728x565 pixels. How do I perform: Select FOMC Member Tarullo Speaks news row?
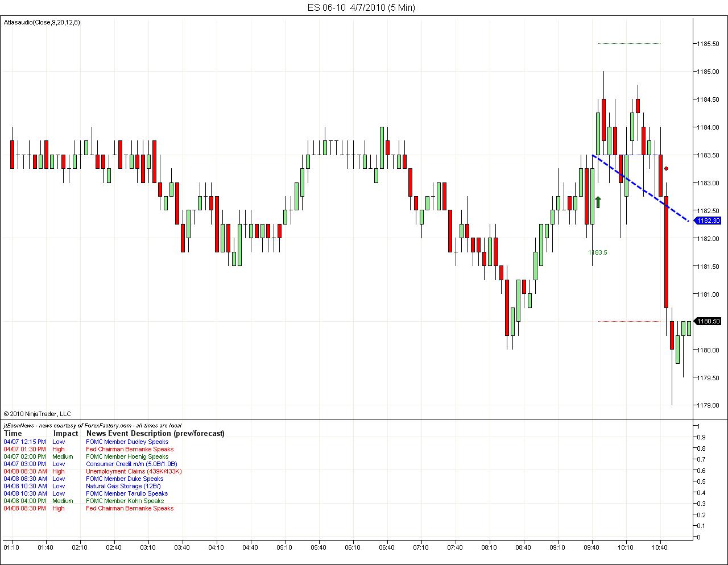tap(86, 493)
